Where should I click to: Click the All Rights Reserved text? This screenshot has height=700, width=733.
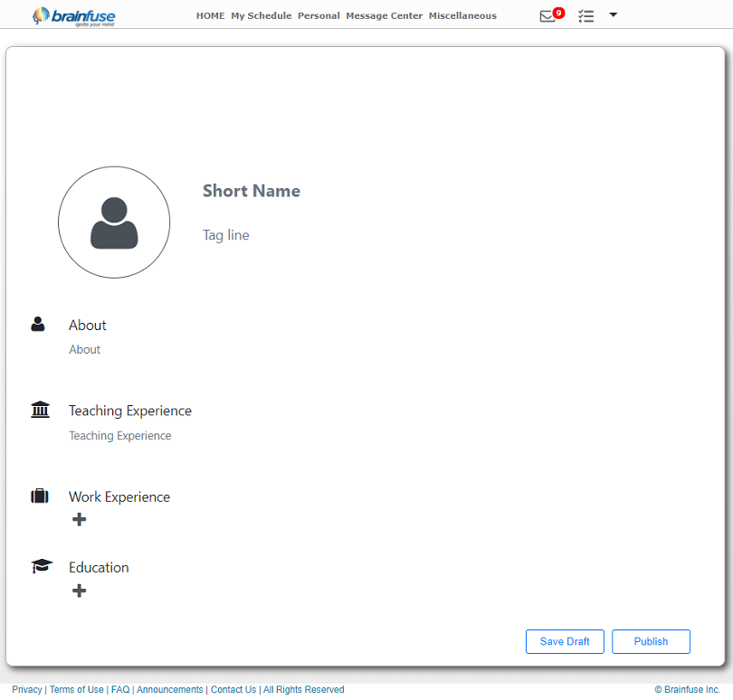pyautogui.click(x=304, y=690)
